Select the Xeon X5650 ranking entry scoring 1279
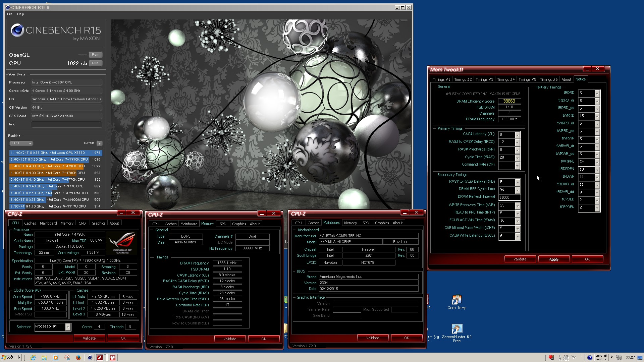This screenshot has width=644, height=362. pos(56,153)
